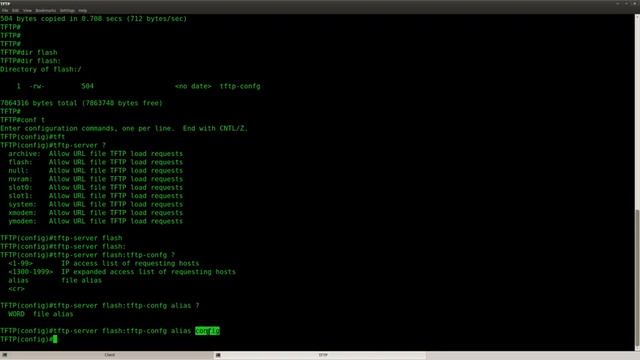
Task: Click the 'TFTP#conf t' command line
Action: [22, 120]
